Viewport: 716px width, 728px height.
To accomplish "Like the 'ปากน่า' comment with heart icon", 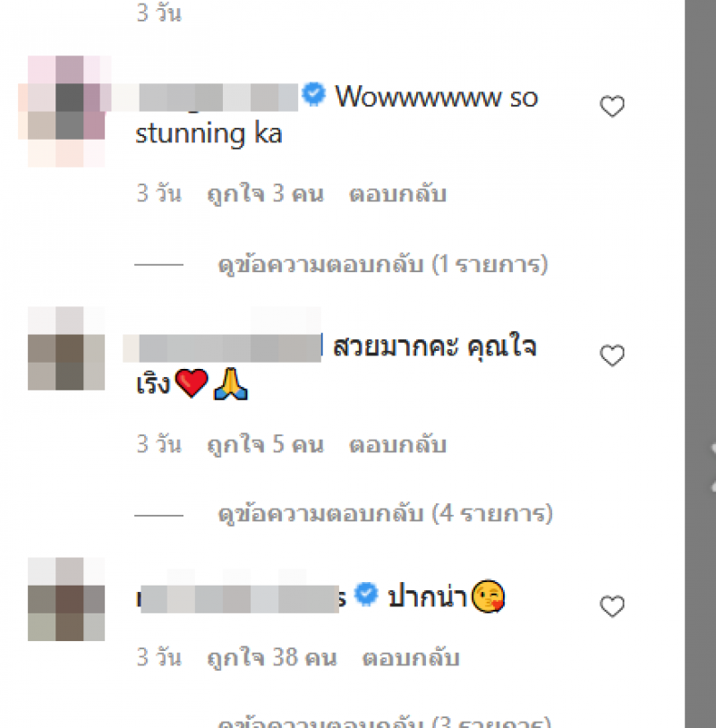I will click(x=612, y=606).
